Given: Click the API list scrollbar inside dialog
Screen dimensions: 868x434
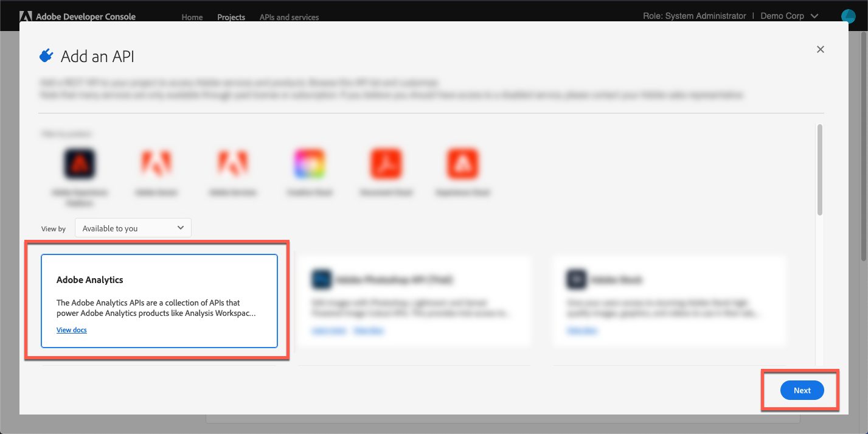Looking at the screenshot, I should 820,170.
